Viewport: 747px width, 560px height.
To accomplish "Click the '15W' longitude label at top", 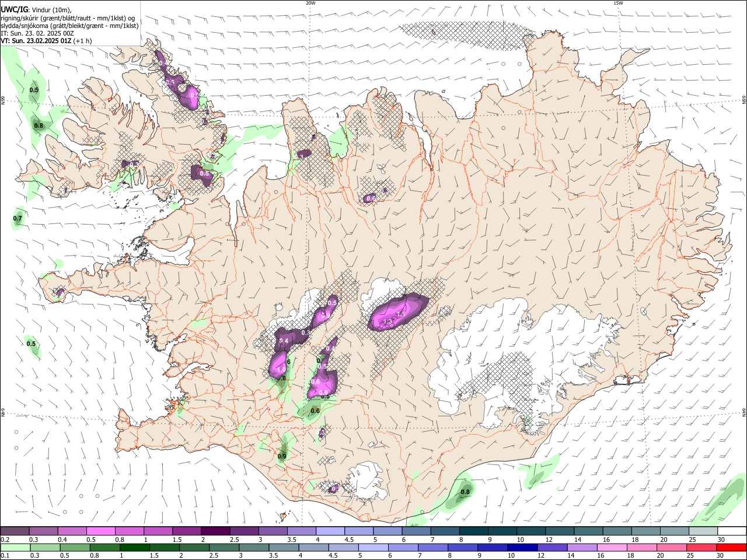I will 618,3.
